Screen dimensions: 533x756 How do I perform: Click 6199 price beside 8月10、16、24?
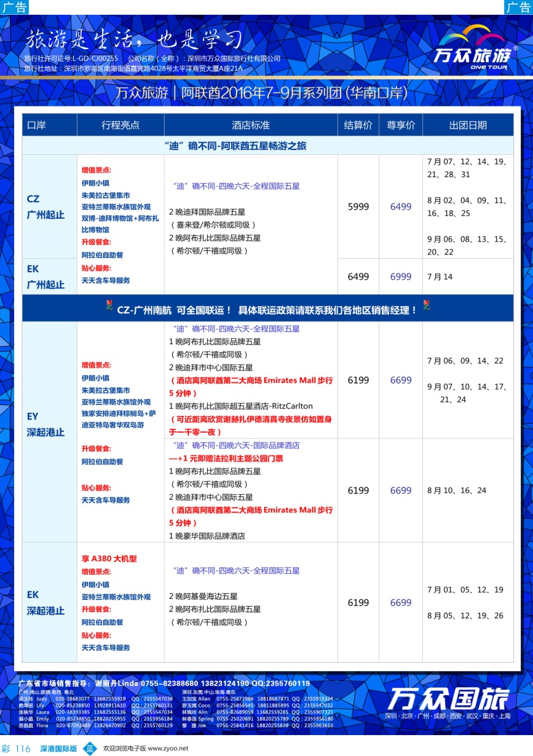point(358,490)
